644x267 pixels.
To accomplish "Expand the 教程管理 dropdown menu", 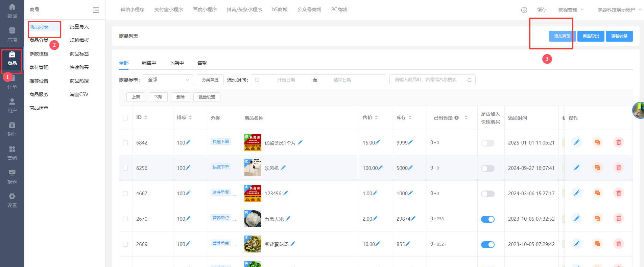I will [571, 10].
